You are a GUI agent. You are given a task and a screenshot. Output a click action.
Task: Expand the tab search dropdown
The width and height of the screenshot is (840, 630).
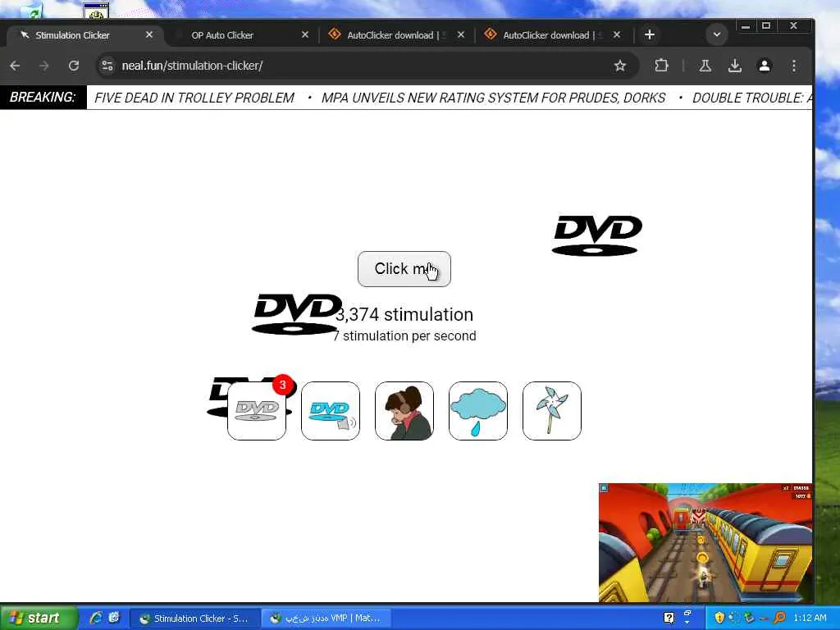tap(716, 34)
